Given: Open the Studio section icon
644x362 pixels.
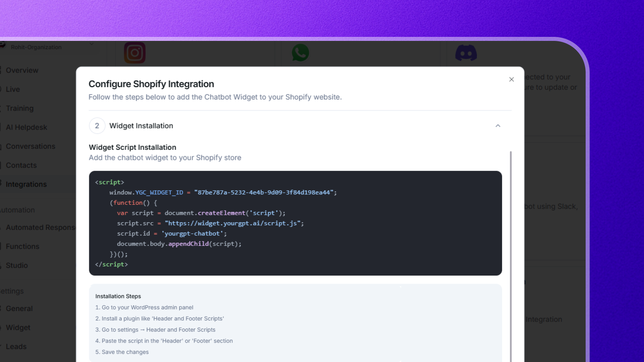Looking at the screenshot, I should pos(2,265).
